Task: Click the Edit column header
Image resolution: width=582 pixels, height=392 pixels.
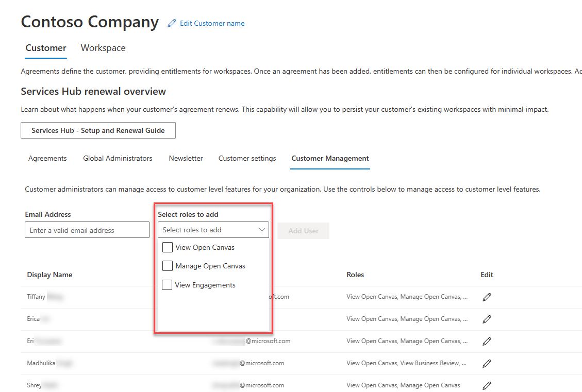Action: click(487, 275)
